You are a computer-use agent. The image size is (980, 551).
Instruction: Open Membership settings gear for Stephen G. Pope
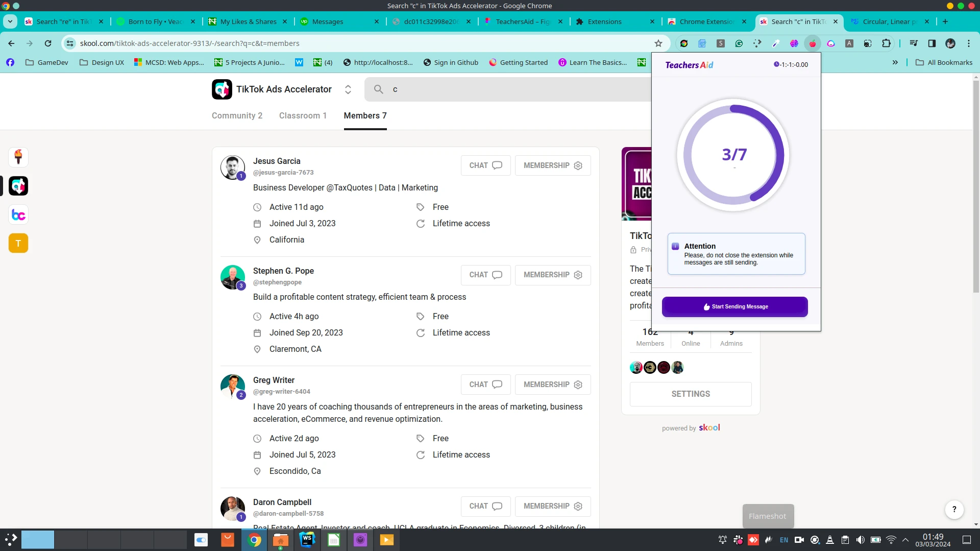[x=578, y=275]
